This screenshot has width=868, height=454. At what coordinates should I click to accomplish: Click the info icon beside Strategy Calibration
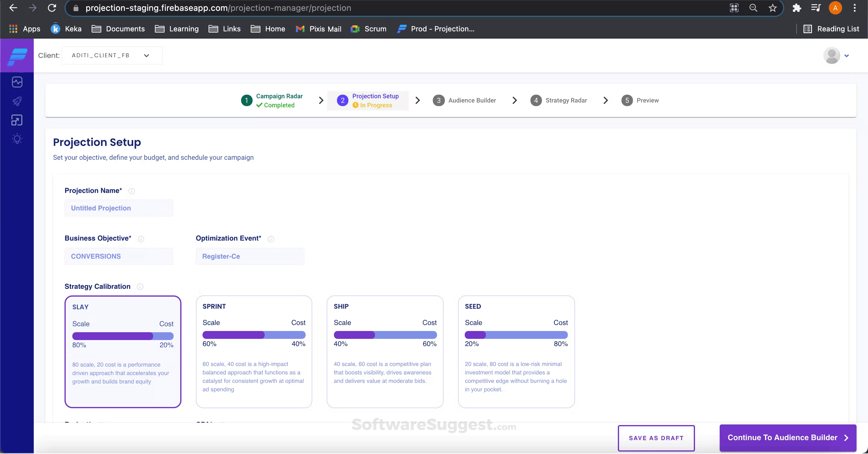(x=140, y=287)
